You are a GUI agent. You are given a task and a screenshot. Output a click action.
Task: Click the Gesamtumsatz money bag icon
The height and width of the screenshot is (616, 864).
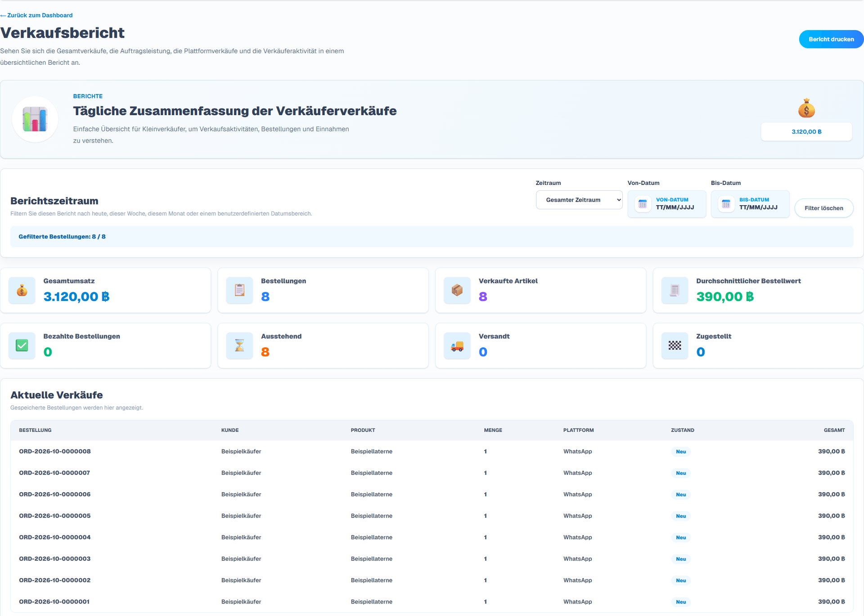(x=22, y=291)
